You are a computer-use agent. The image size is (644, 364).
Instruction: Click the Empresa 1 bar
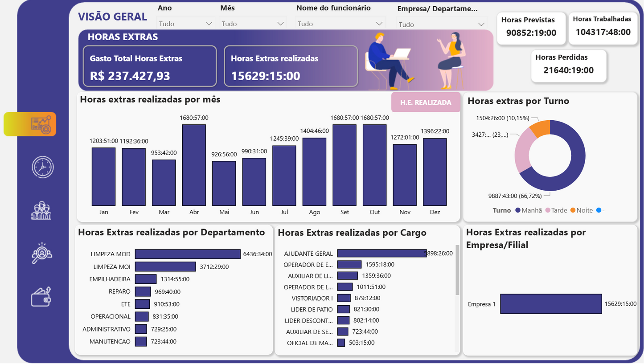tap(551, 303)
